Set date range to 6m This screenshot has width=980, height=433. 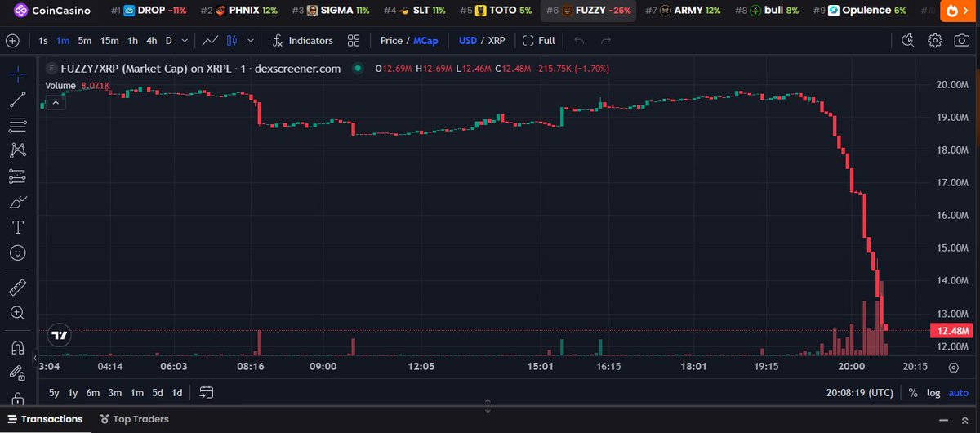tap(94, 393)
